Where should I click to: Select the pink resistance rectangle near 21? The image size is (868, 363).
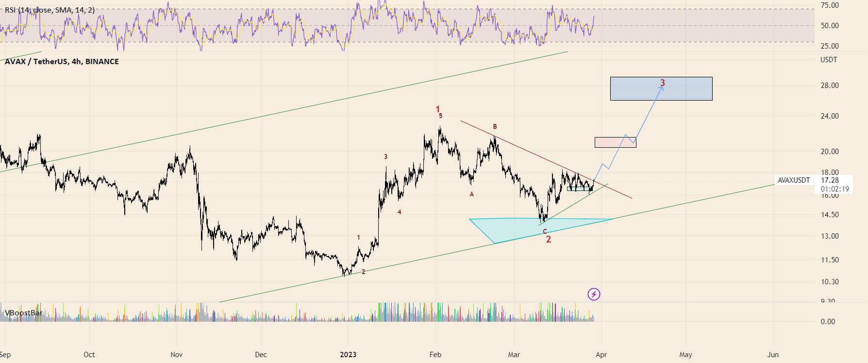[616, 142]
